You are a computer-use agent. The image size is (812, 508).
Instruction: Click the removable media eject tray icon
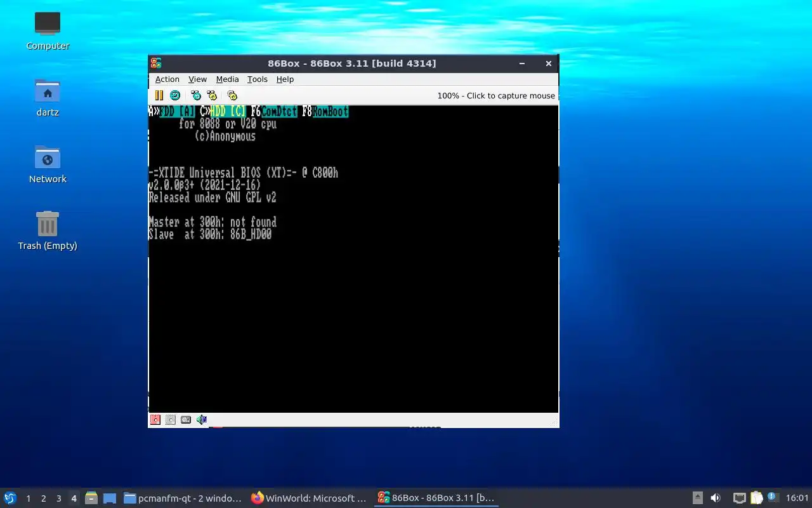[697, 498]
